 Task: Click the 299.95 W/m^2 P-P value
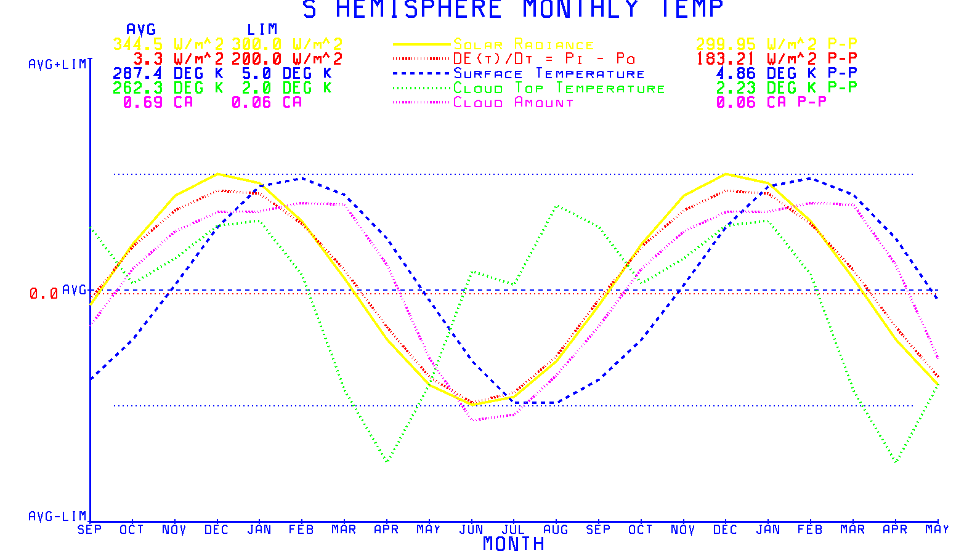776,44
